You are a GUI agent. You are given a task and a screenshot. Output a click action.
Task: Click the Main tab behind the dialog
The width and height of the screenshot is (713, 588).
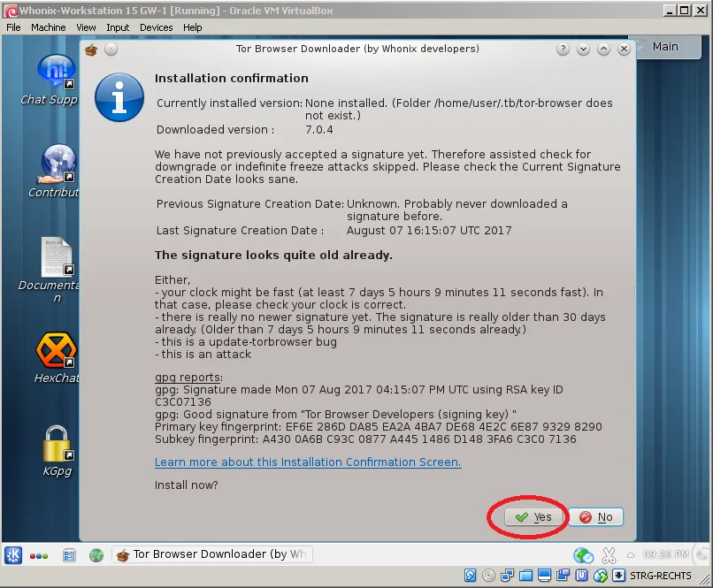click(668, 47)
